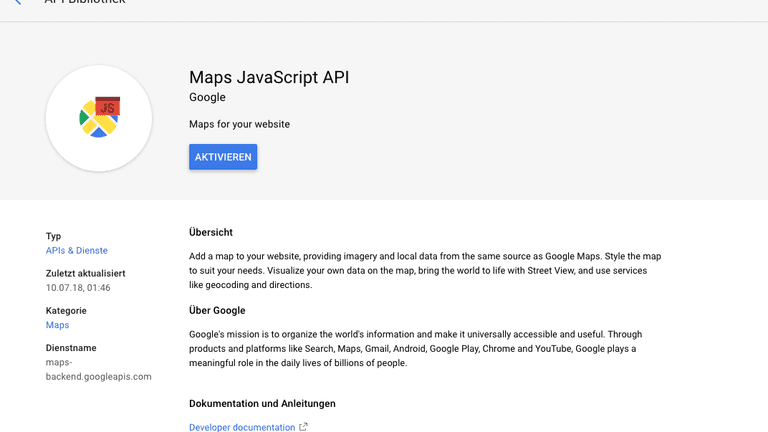
Task: Click the Maps JavaScript API title
Action: point(269,77)
